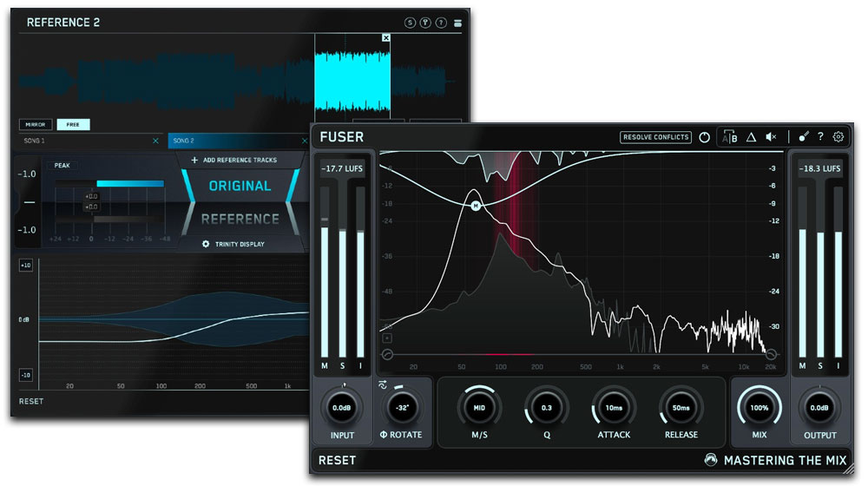Toggle the A|B comparison icon

[730, 137]
